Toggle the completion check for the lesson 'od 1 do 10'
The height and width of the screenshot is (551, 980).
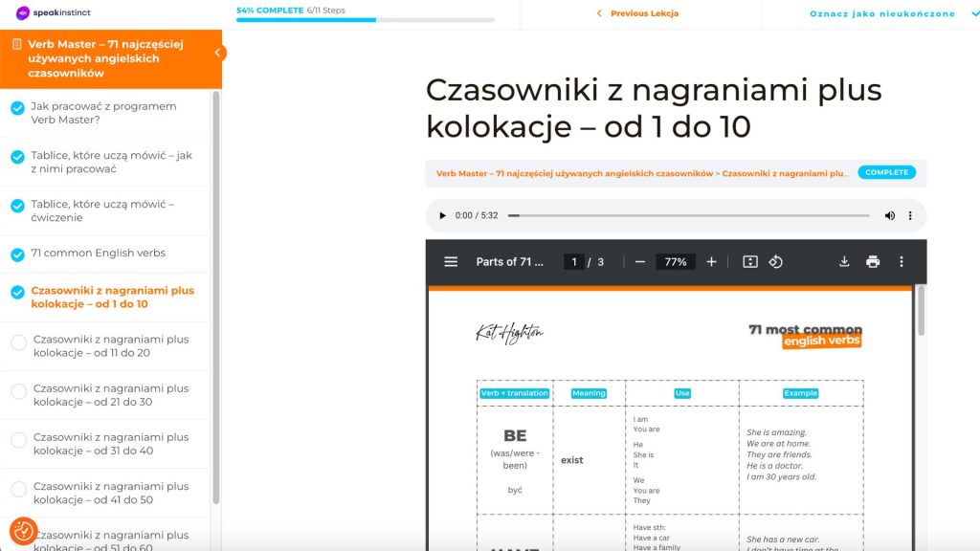coord(17,293)
